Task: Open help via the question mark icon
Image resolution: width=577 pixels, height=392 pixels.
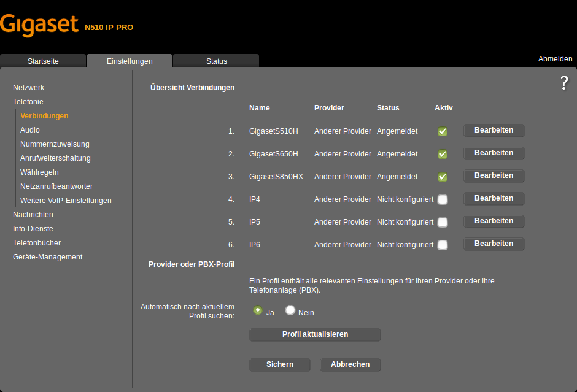Action: click(x=563, y=82)
